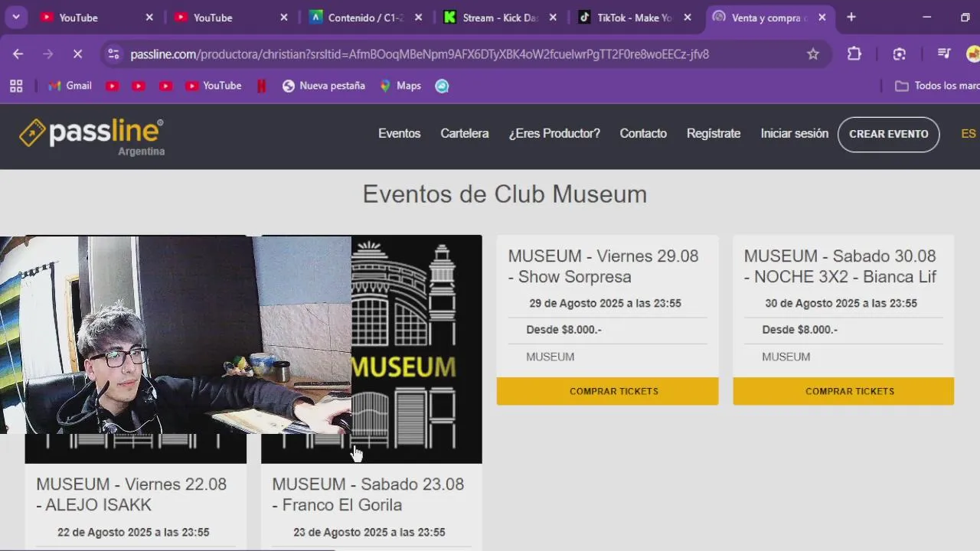Open the media controls icon
This screenshot has width=980, height=551.
coord(944,54)
